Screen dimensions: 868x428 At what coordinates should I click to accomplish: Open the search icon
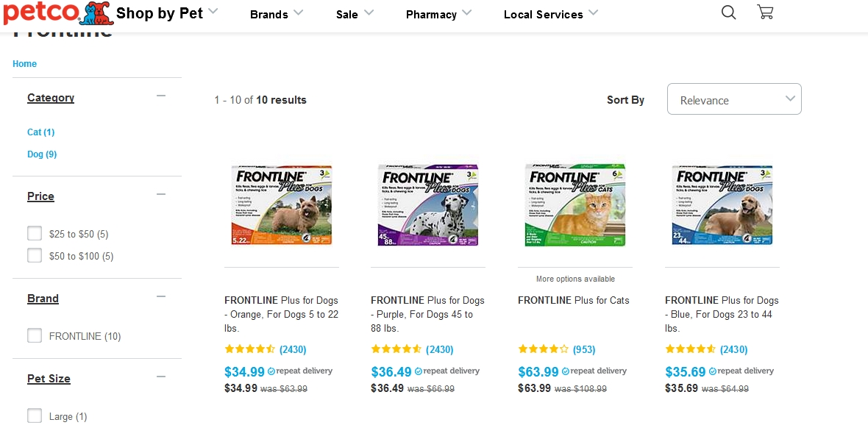click(x=728, y=13)
